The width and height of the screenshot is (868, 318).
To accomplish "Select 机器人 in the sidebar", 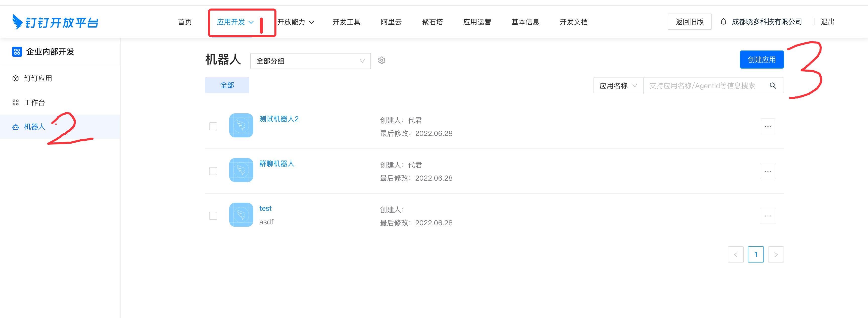I will tap(60, 127).
